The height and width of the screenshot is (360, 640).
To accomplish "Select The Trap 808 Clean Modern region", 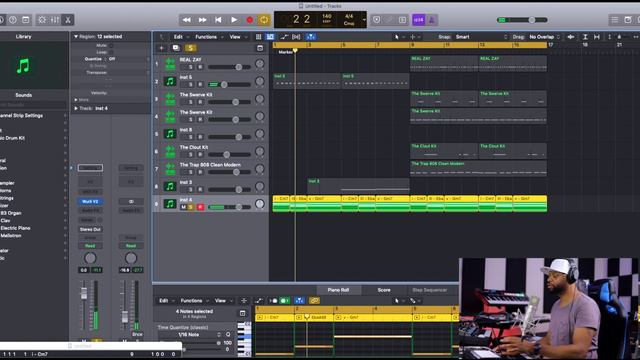I will pyautogui.click(x=478, y=169).
